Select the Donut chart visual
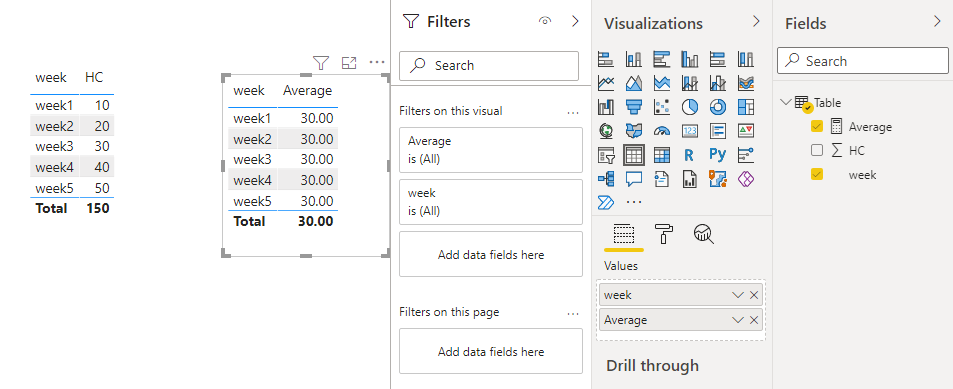 pos(717,107)
